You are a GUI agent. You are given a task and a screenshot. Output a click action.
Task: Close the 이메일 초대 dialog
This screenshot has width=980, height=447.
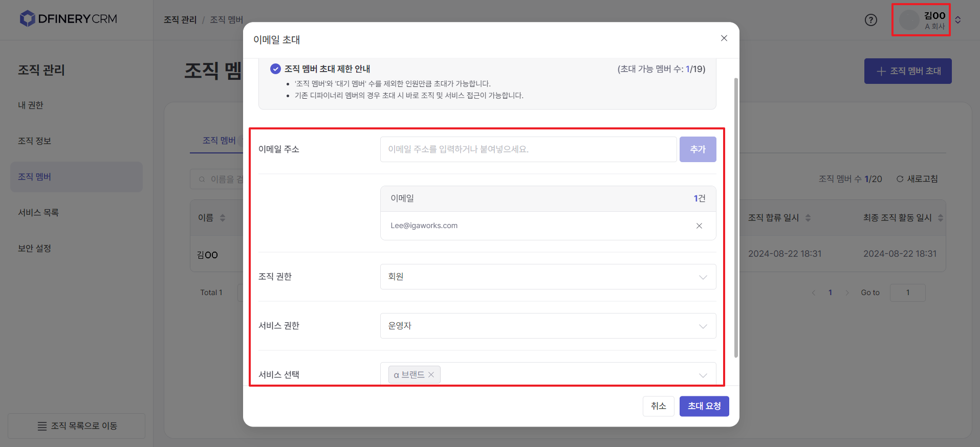724,38
